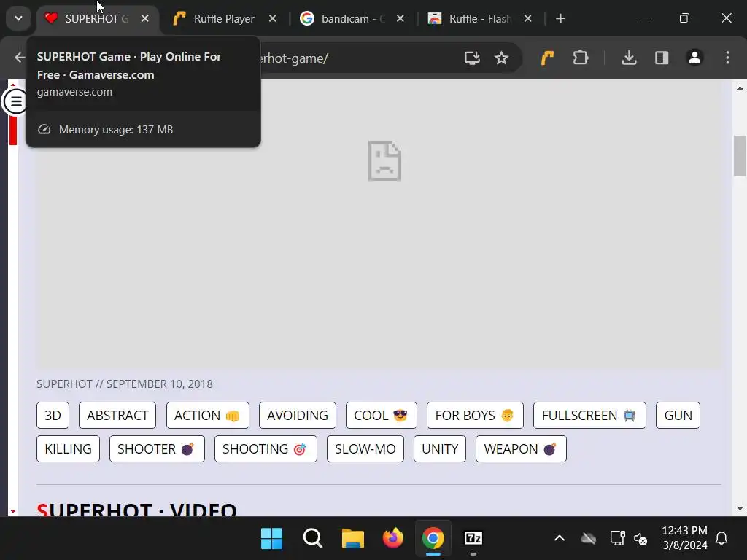Click the cloud sync tray icon
747x560 pixels.
click(589, 538)
